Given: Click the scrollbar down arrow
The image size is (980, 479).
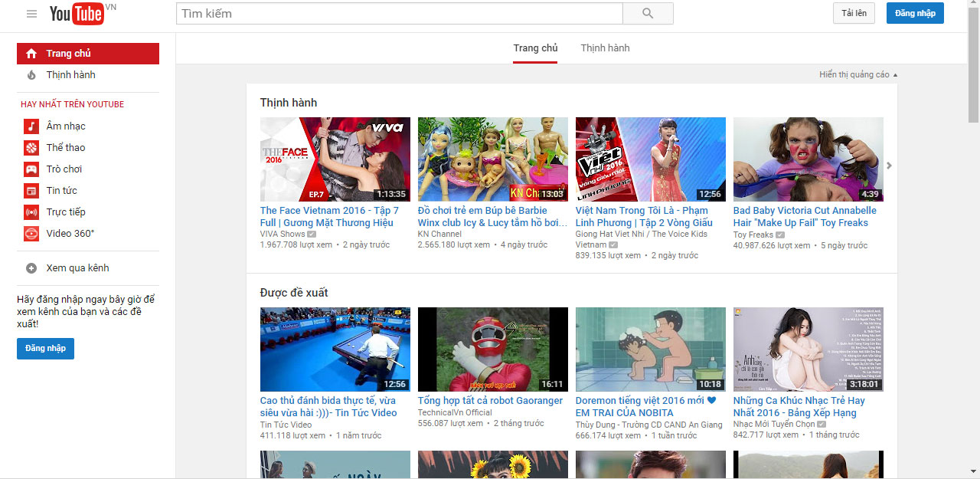Looking at the screenshot, I should tap(973, 471).
